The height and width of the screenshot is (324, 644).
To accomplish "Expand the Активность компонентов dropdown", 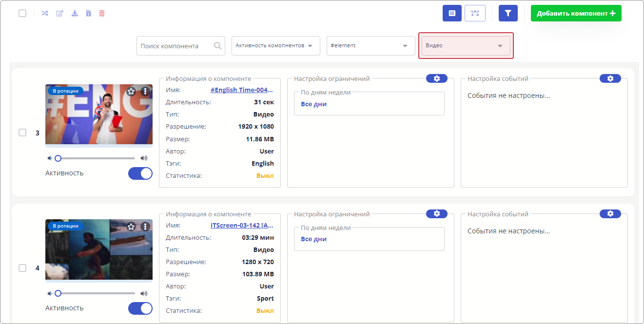I will 275,46.
